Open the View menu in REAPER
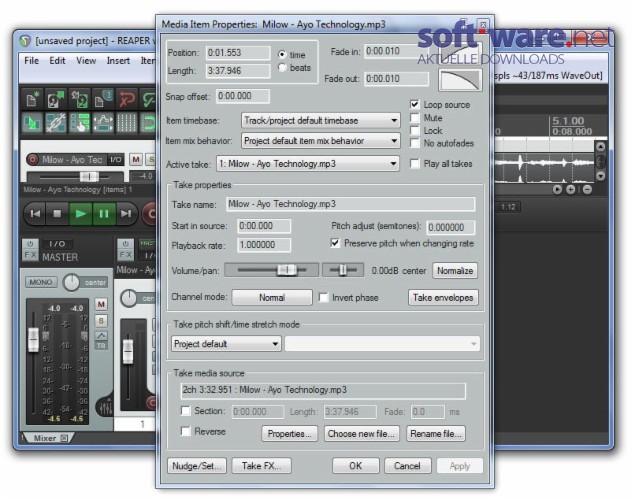 click(86, 61)
